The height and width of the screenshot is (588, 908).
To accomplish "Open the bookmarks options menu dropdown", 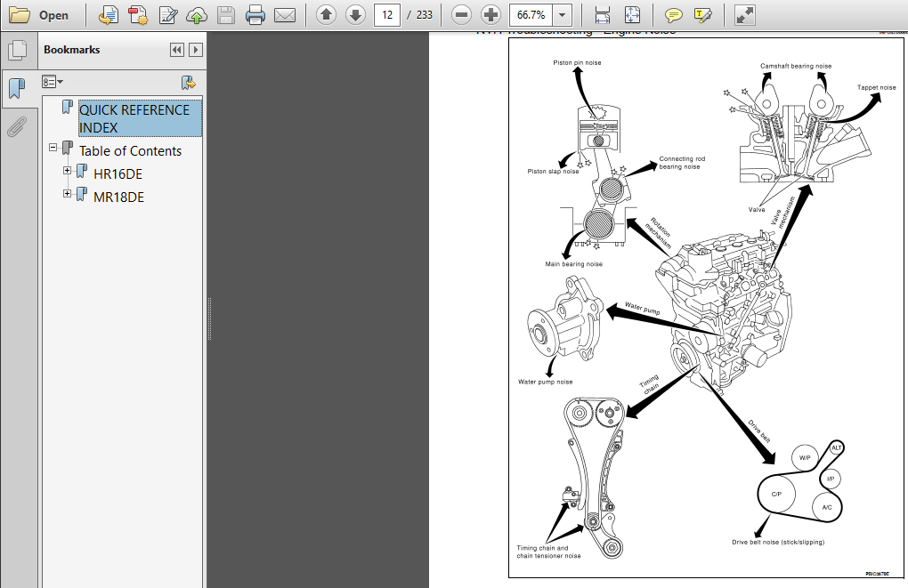I will point(53,82).
